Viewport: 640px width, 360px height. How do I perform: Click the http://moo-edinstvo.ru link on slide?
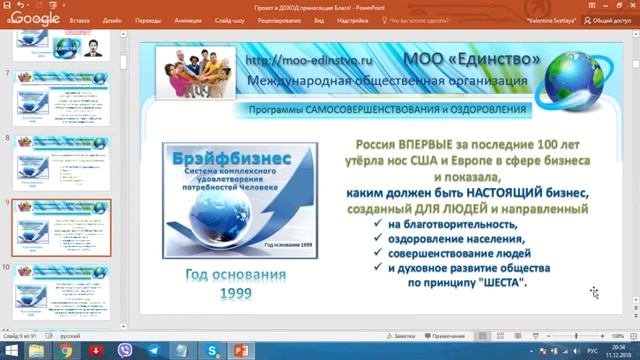[309, 60]
